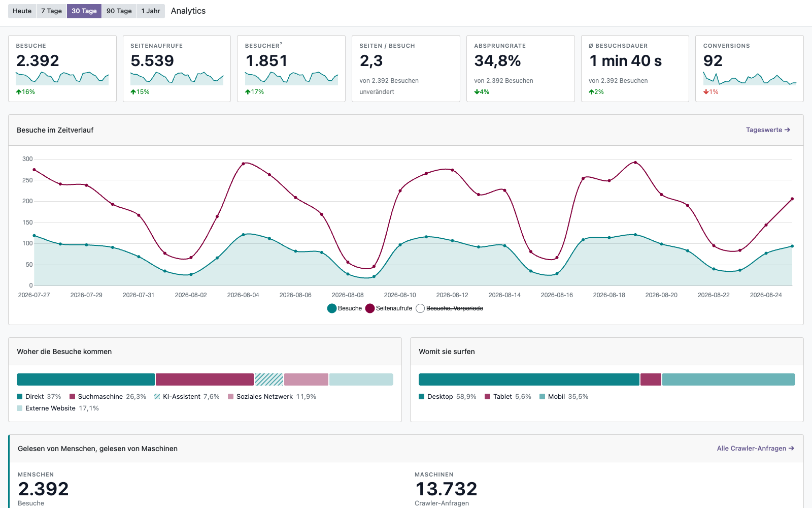Click the green up arrow beside 15%
812x508 pixels.
tap(133, 92)
